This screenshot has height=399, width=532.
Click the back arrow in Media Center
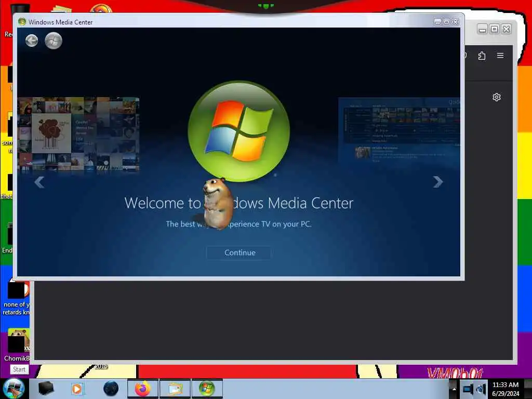(32, 41)
